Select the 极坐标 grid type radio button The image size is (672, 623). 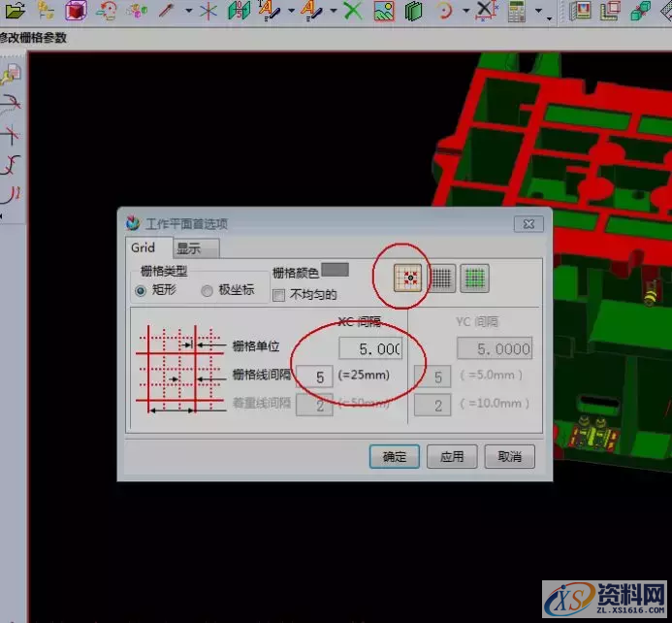pos(207,291)
